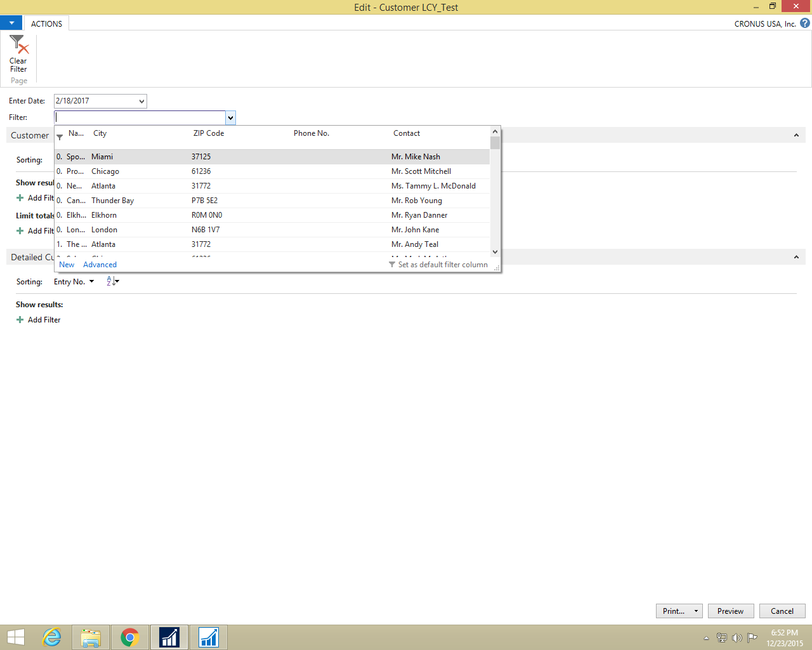Toggle the Filter dropdown arrow
The width and height of the screenshot is (812, 650).
click(x=231, y=117)
